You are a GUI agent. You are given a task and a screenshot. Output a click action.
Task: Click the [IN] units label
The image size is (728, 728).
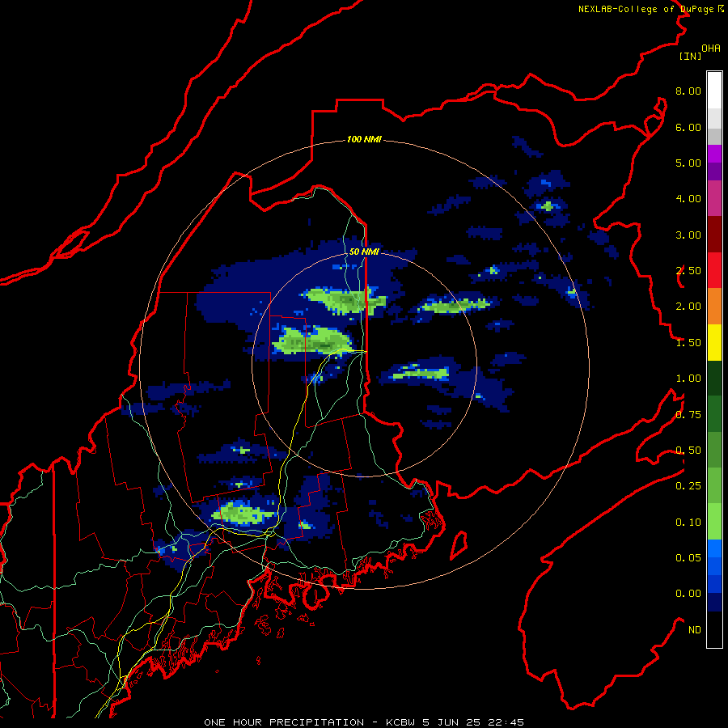click(690, 56)
